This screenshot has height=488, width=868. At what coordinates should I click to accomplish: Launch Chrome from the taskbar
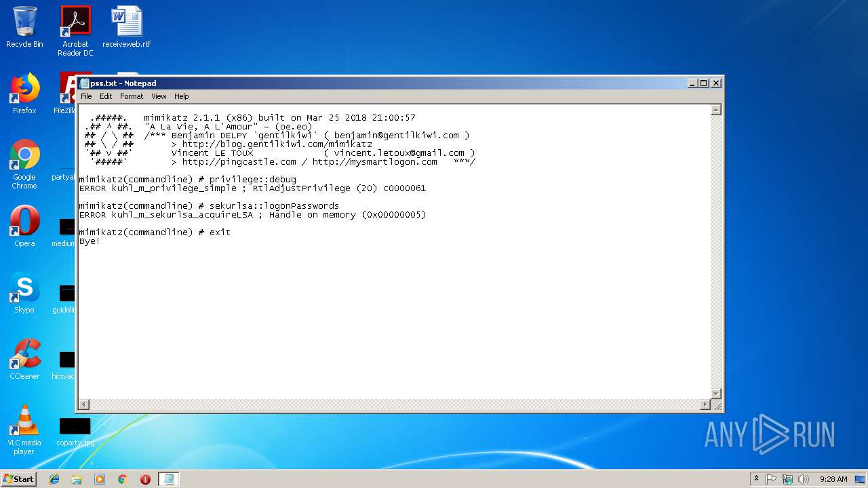click(x=122, y=479)
